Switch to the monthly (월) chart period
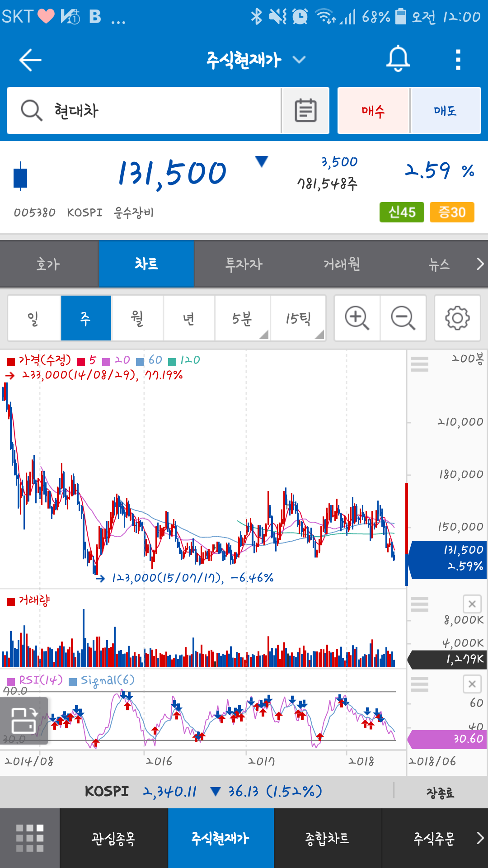488x868 pixels. (x=137, y=318)
